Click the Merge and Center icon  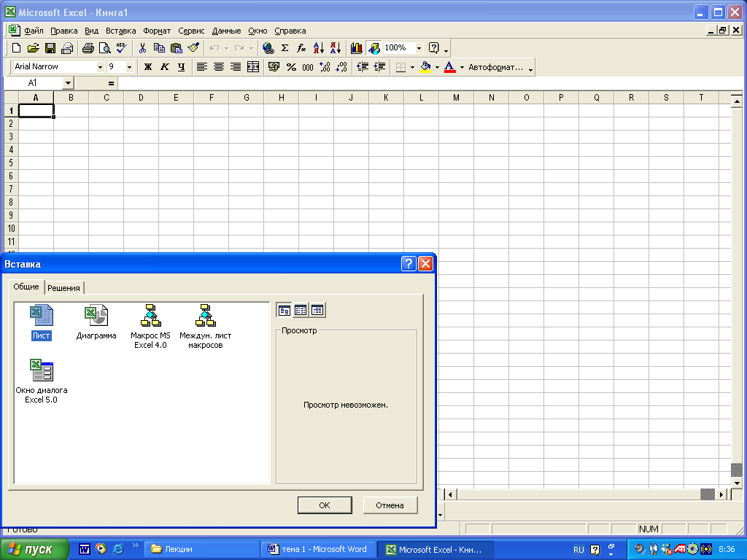253,66
